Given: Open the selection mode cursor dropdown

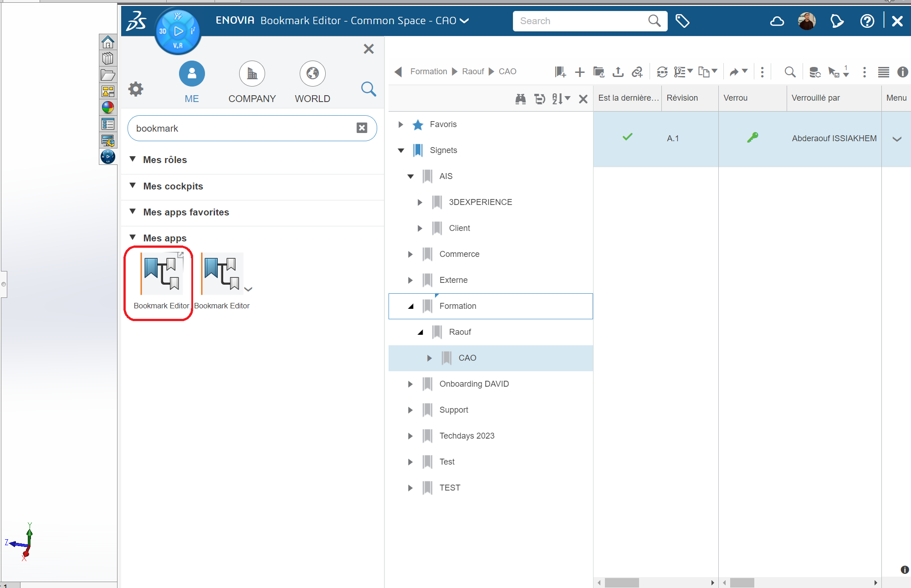Looking at the screenshot, I should click(838, 72).
